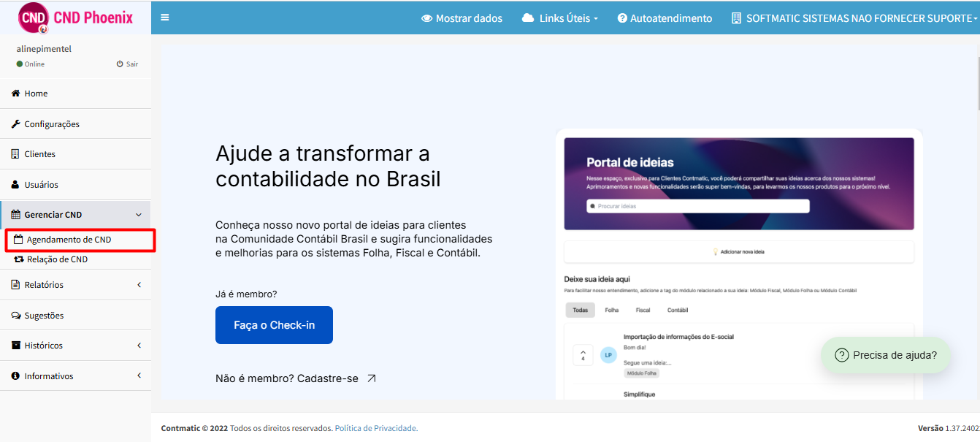The image size is (980, 442).
Task: Click the Faça o Check-in button
Action: click(x=274, y=325)
